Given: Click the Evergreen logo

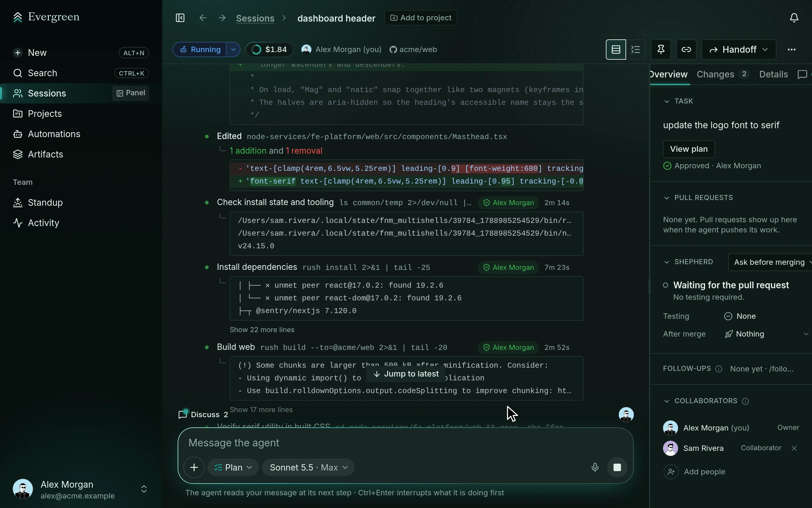Looking at the screenshot, I should click(46, 17).
